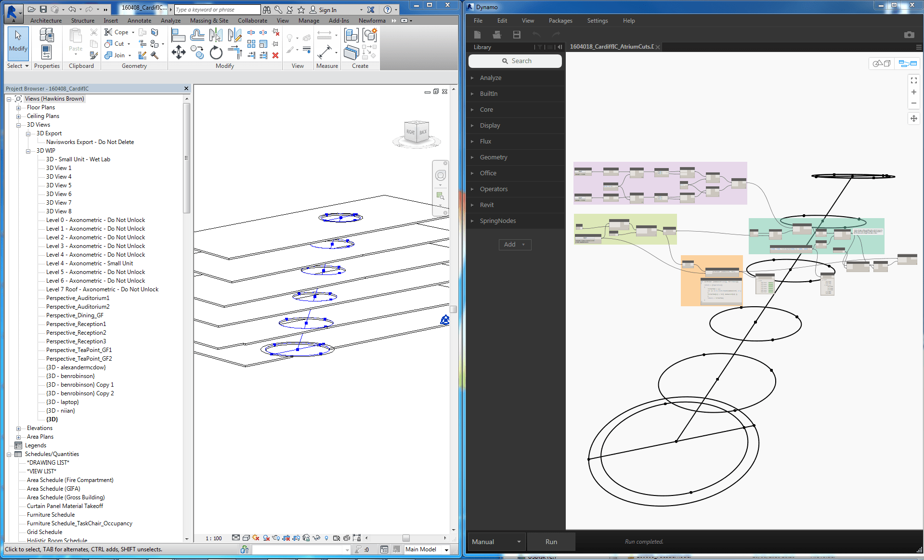
Task: Switch to 3D geometry background preview navigation
Action: [882, 64]
